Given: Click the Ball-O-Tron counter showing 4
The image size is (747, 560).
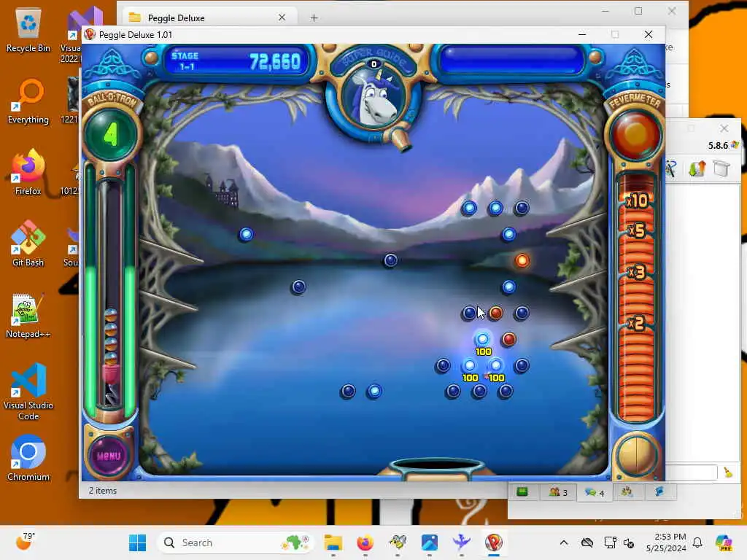Looking at the screenshot, I should [111, 134].
